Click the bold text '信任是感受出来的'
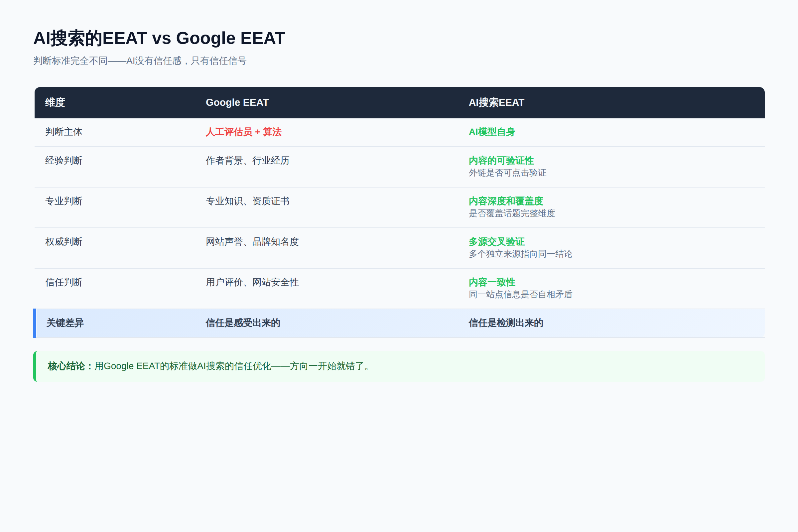 point(243,323)
